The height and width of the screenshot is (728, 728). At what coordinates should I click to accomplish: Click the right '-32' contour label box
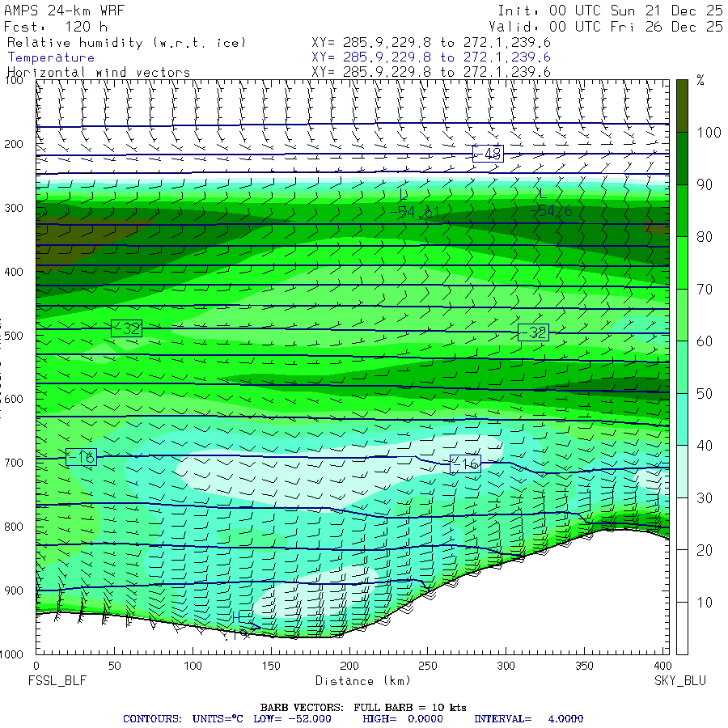tap(533, 332)
